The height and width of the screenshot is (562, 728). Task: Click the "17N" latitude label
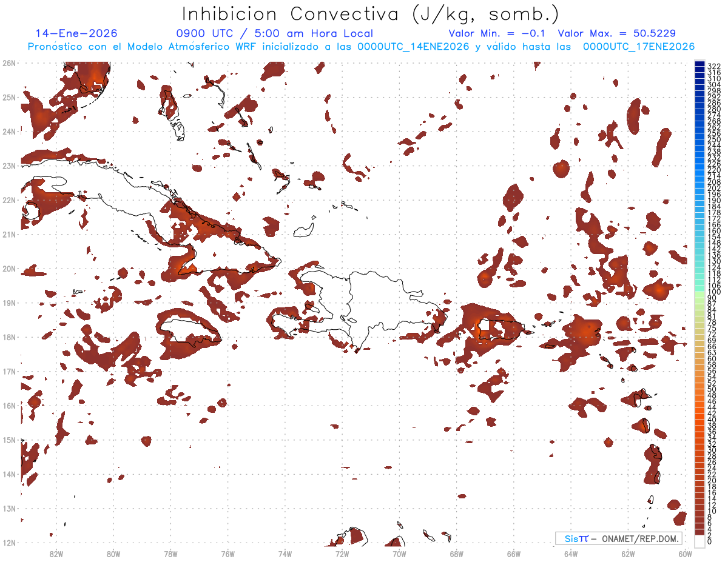[x=8, y=371]
